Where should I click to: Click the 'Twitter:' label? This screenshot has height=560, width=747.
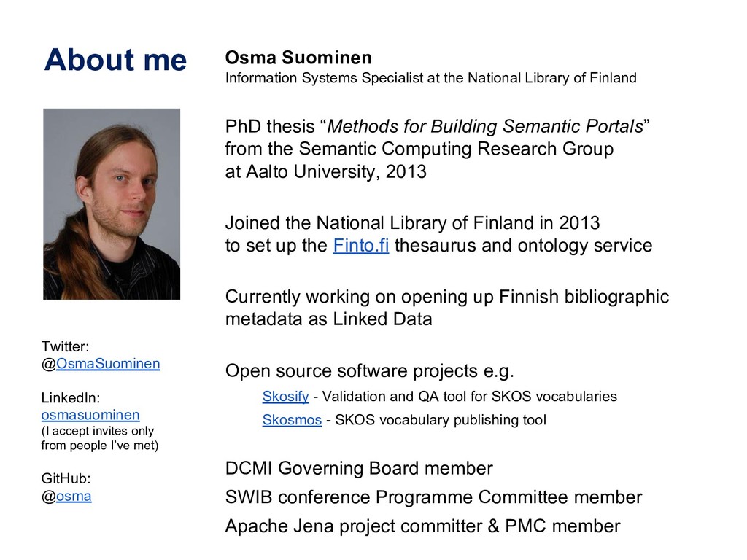pyautogui.click(x=66, y=348)
